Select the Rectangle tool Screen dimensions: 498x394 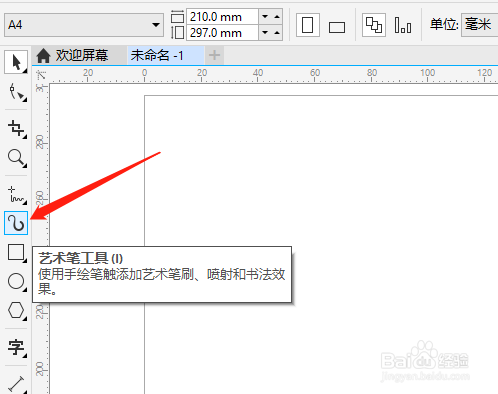pos(16,252)
